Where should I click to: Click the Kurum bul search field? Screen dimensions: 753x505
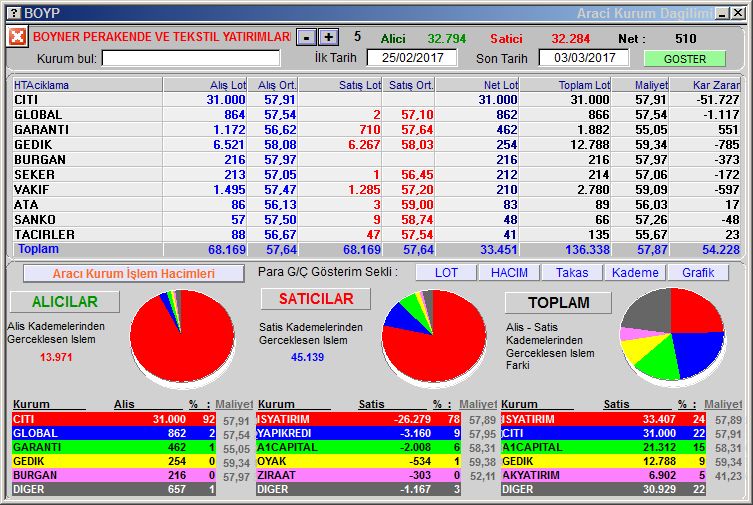(x=191, y=59)
